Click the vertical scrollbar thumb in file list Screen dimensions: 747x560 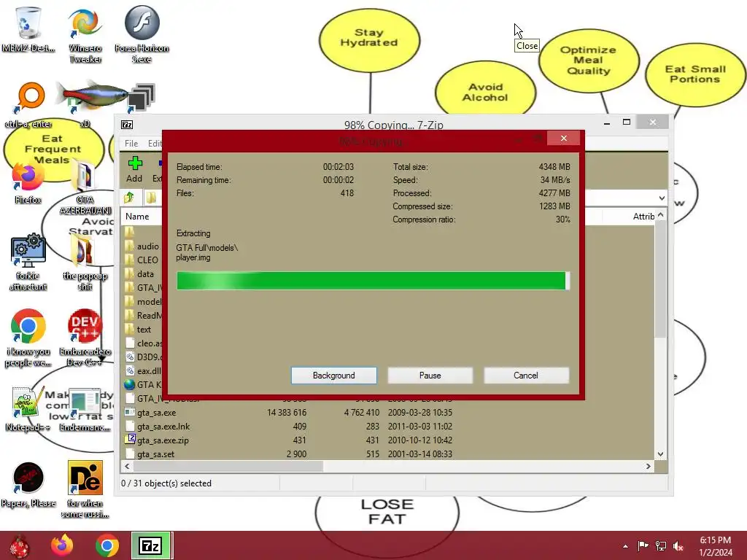660,279
